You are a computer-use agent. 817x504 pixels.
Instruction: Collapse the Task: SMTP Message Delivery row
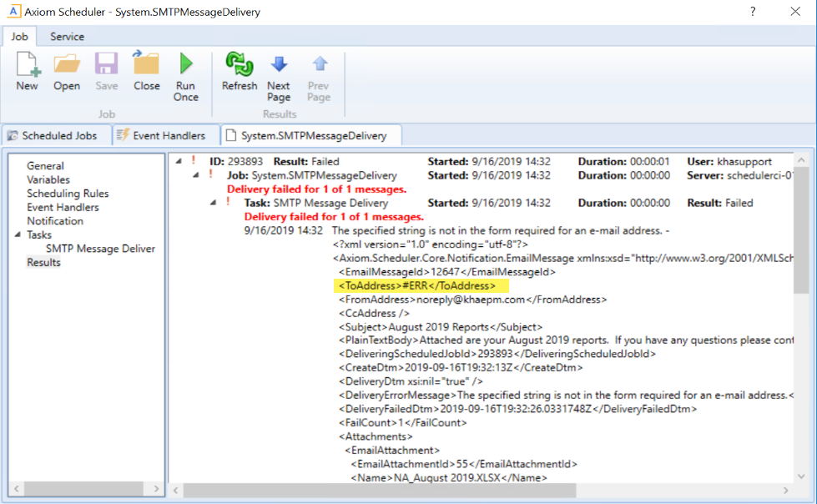coord(213,202)
